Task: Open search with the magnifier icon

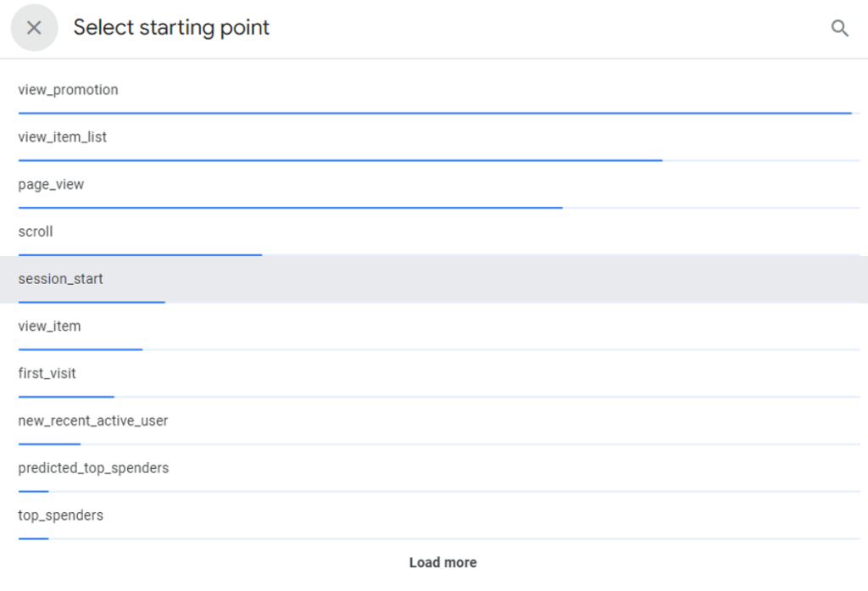Action: (839, 28)
